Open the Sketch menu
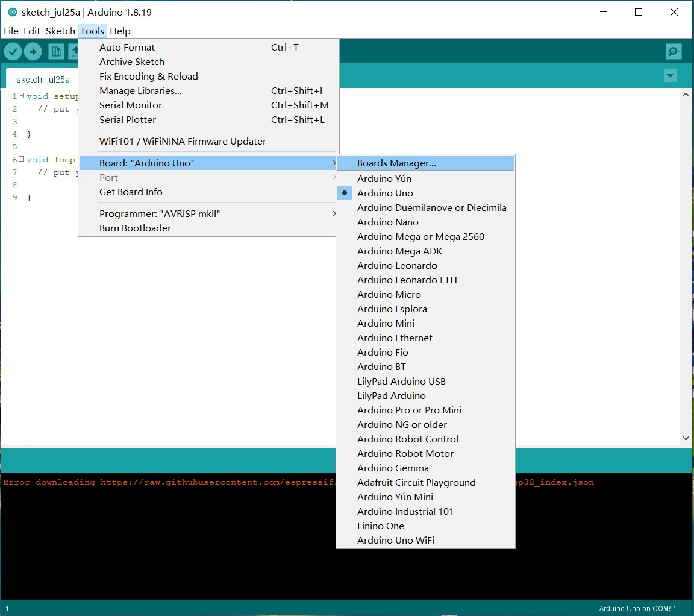Screen dimensions: 694x616 tap(60, 31)
